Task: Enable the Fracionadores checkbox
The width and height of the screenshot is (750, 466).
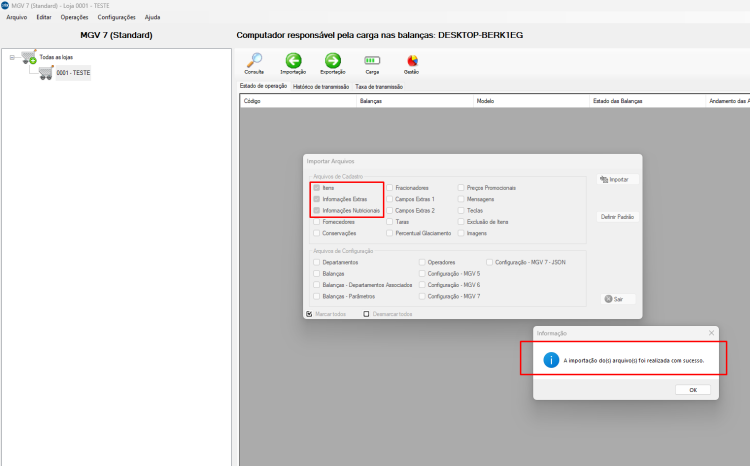Action: click(390, 188)
